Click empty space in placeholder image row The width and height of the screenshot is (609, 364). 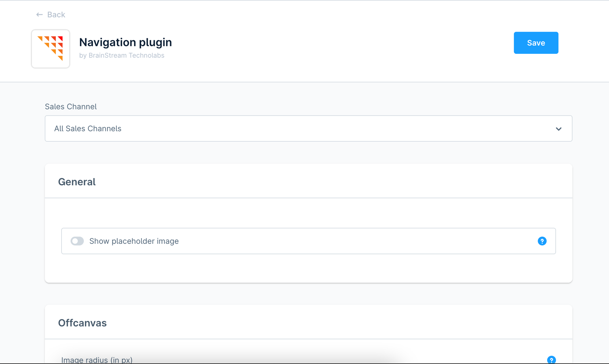[x=349, y=241]
